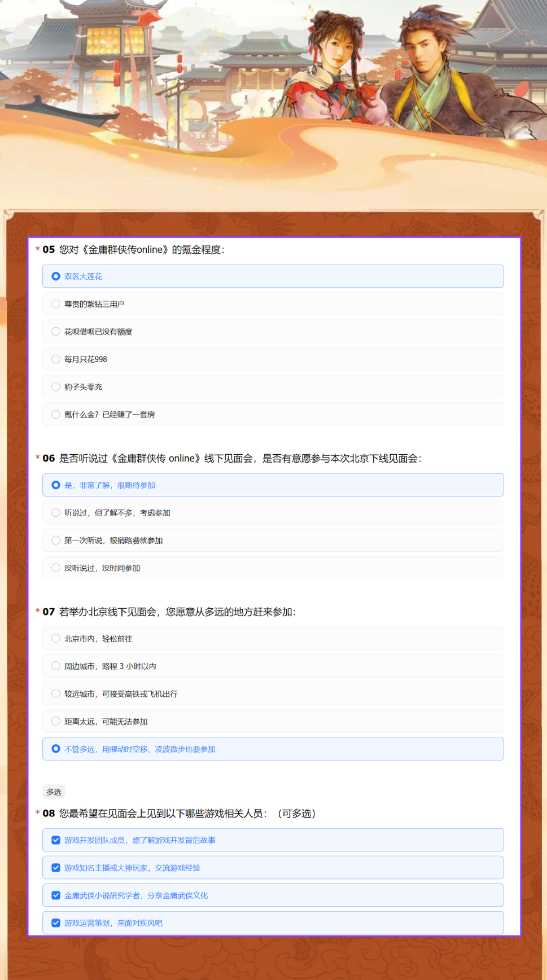Choose 氪什么金？已经赚了一套房 option
Image resolution: width=547 pixels, height=980 pixels.
273,415
